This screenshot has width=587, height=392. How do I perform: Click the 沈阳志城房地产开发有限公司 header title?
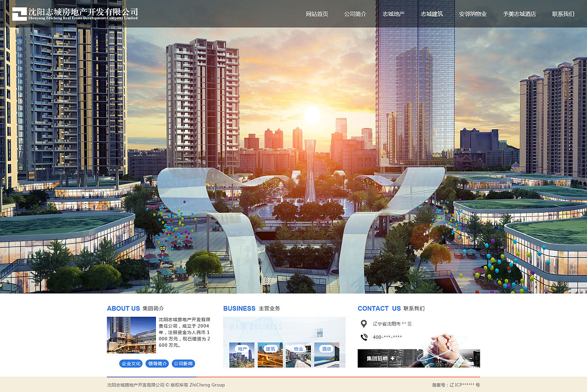click(x=83, y=13)
